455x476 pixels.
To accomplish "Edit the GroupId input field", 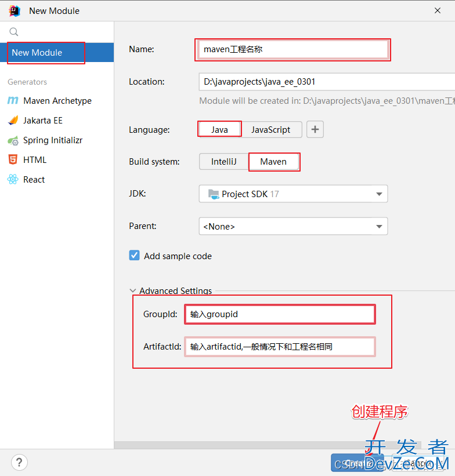I will (x=280, y=314).
